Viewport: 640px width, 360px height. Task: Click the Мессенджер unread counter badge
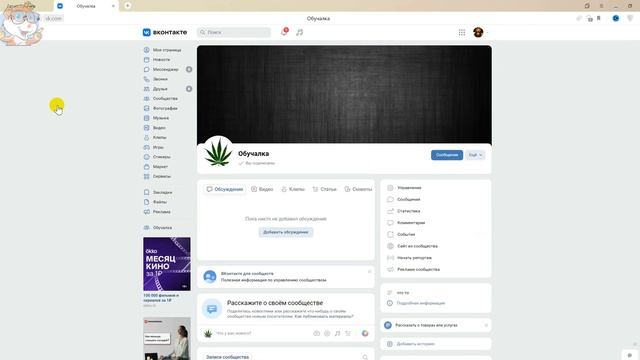pos(189,69)
